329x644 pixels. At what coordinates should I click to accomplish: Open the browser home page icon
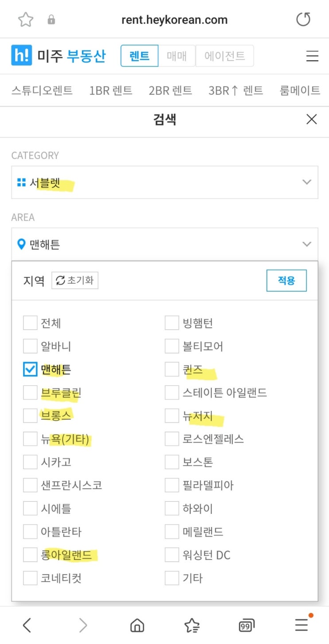(137, 625)
